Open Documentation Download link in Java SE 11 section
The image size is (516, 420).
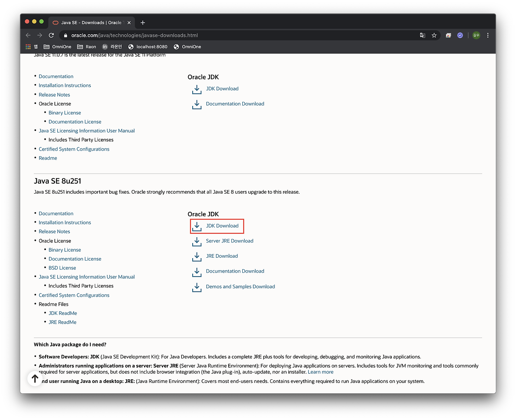pyautogui.click(x=235, y=104)
